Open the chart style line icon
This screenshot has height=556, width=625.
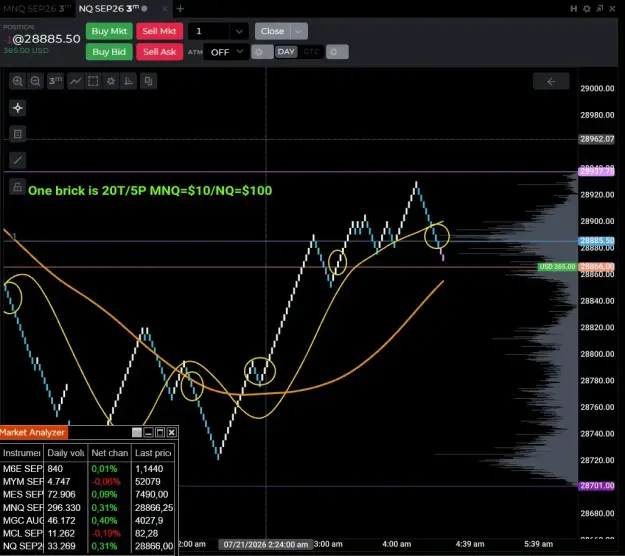coord(75,81)
